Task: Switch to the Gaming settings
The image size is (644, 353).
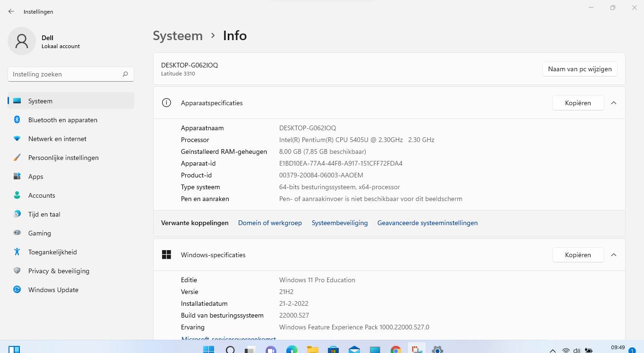Action: 71,233
